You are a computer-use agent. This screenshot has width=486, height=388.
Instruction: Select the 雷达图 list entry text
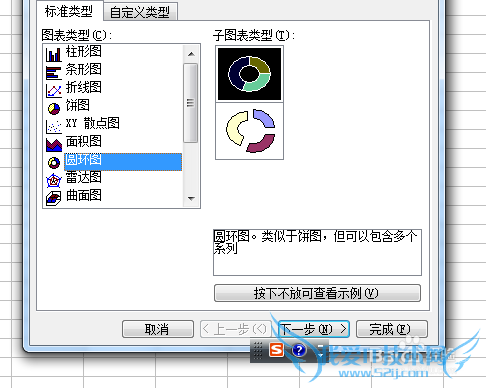(84, 177)
